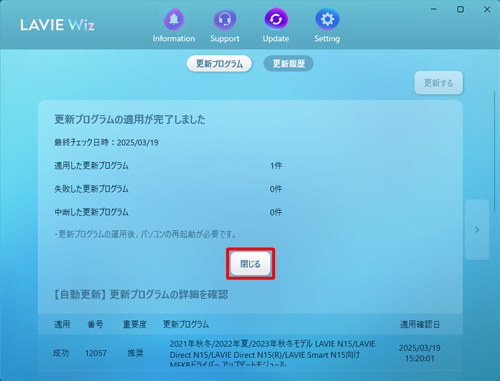Screen dimensions: 500x381
Task: Click the 更新する button
Action: (x=438, y=83)
